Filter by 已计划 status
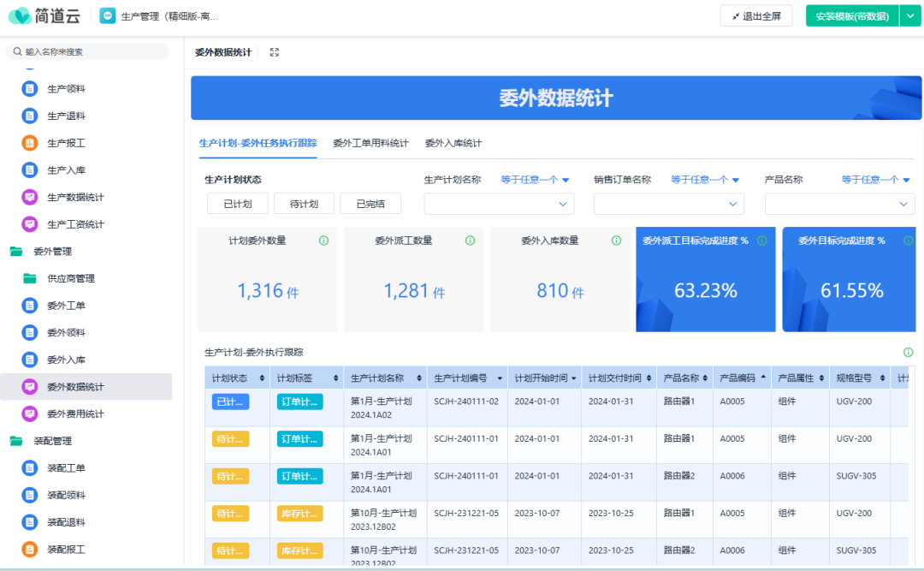Viewport: 924px width, 571px height. click(x=237, y=204)
